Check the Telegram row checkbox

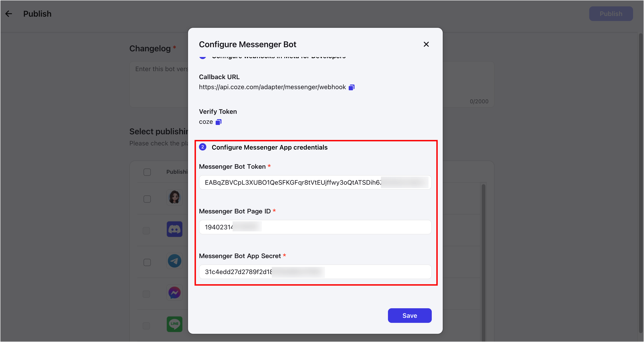point(147,262)
